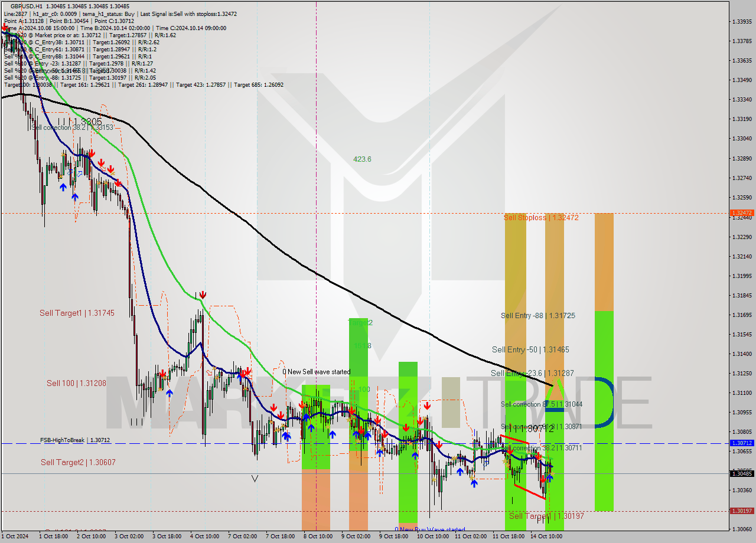
Task: Click the '14 Oct 10:00' time axis label
Action: (546, 537)
